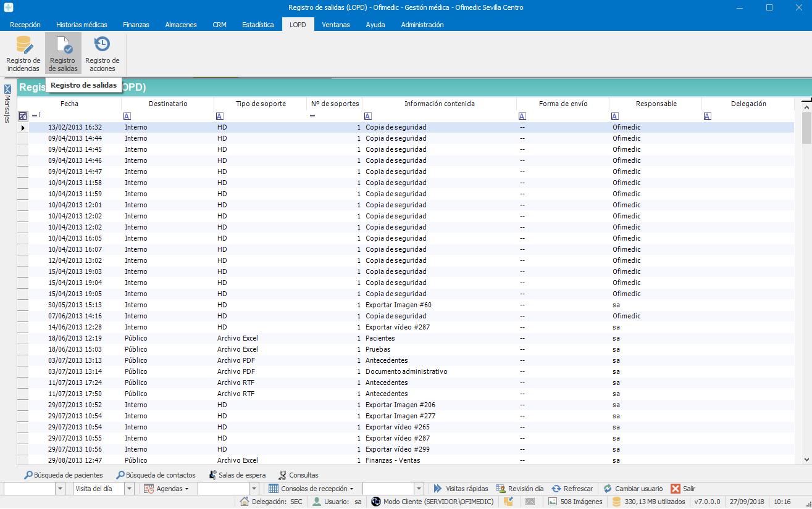Switch to the Historias médicas tab

pyautogui.click(x=82, y=25)
